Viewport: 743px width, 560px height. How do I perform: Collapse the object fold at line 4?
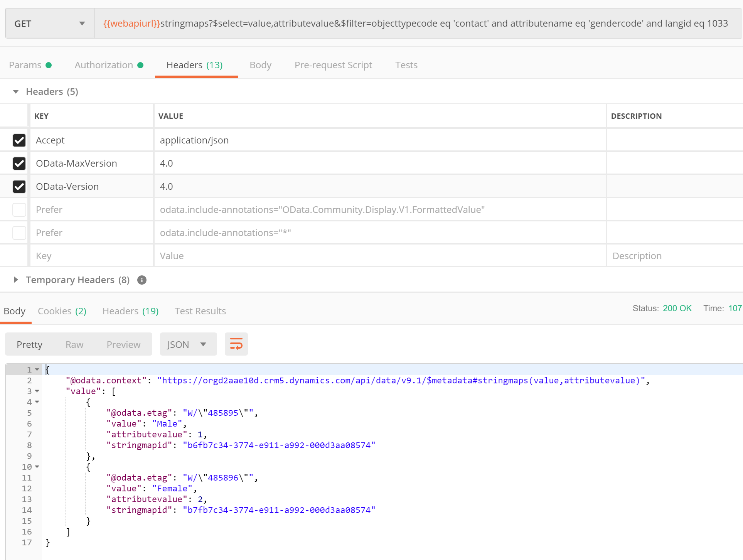(37, 402)
